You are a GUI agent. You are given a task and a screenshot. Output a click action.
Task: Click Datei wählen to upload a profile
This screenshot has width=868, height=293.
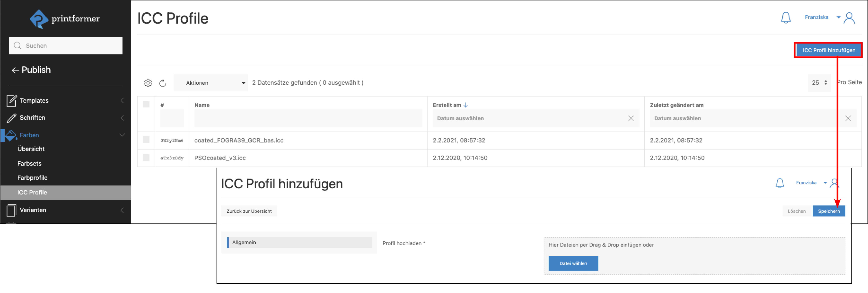(573, 263)
